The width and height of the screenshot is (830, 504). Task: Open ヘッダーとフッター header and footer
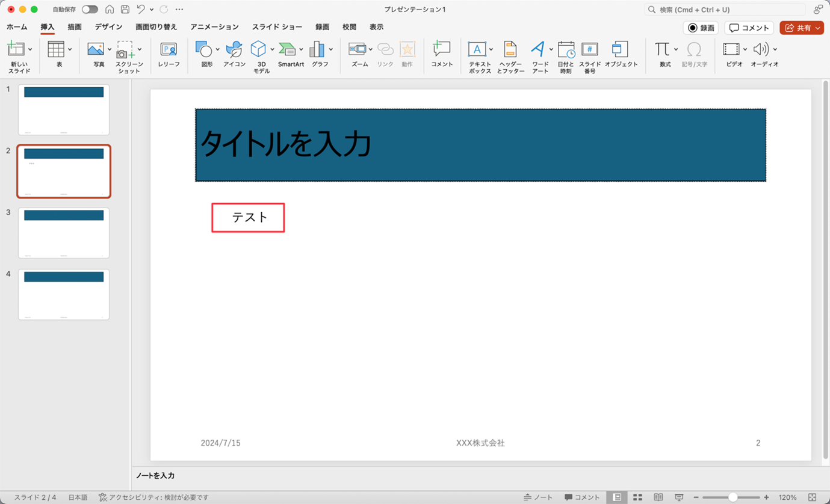pos(510,49)
